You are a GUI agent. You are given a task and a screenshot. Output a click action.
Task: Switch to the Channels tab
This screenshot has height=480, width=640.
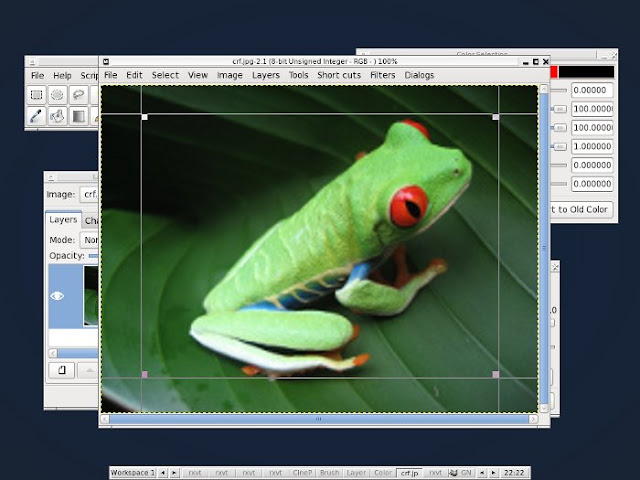(x=91, y=221)
